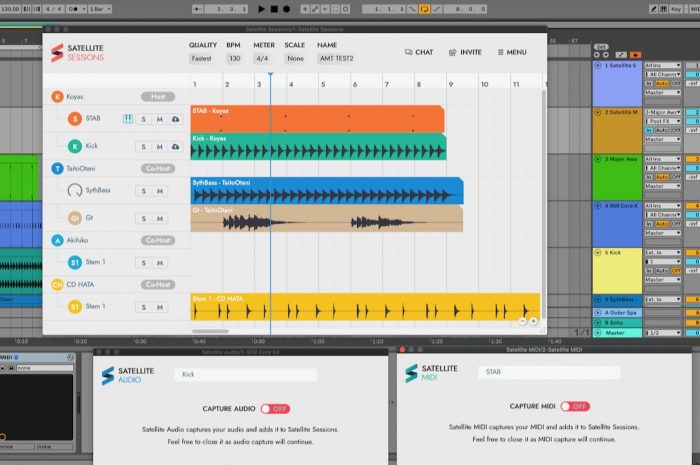Stop playback with Ableton stop button
The image size is (700, 465).
pos(274,9)
